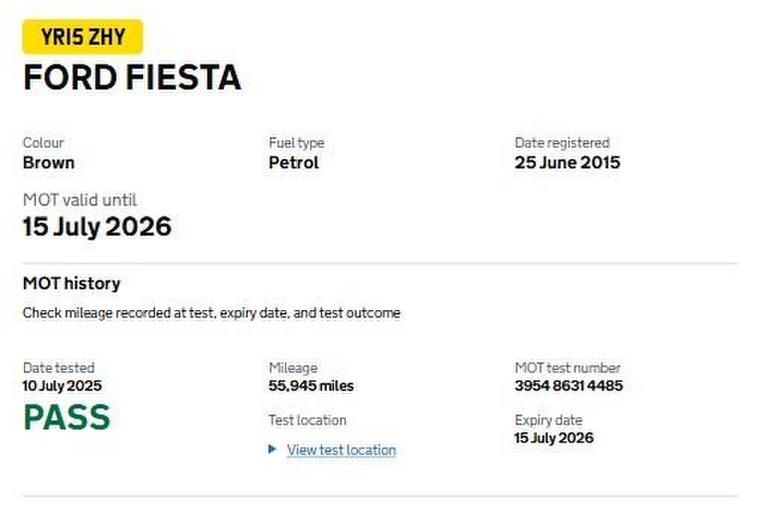Click the Test location label
This screenshot has height=513, width=759.
[307, 420]
